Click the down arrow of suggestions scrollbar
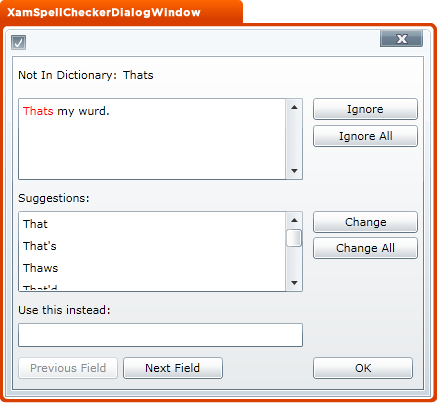 [294, 283]
